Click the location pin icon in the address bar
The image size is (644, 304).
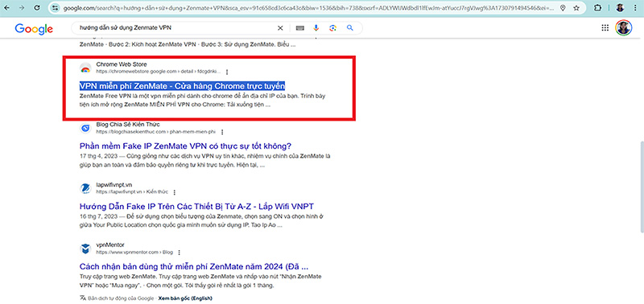(563, 8)
